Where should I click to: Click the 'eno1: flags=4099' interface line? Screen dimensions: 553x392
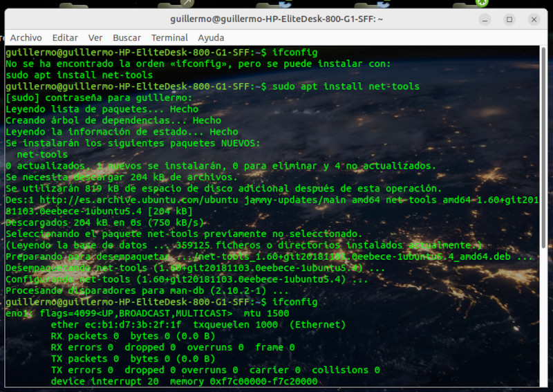[x=147, y=313]
